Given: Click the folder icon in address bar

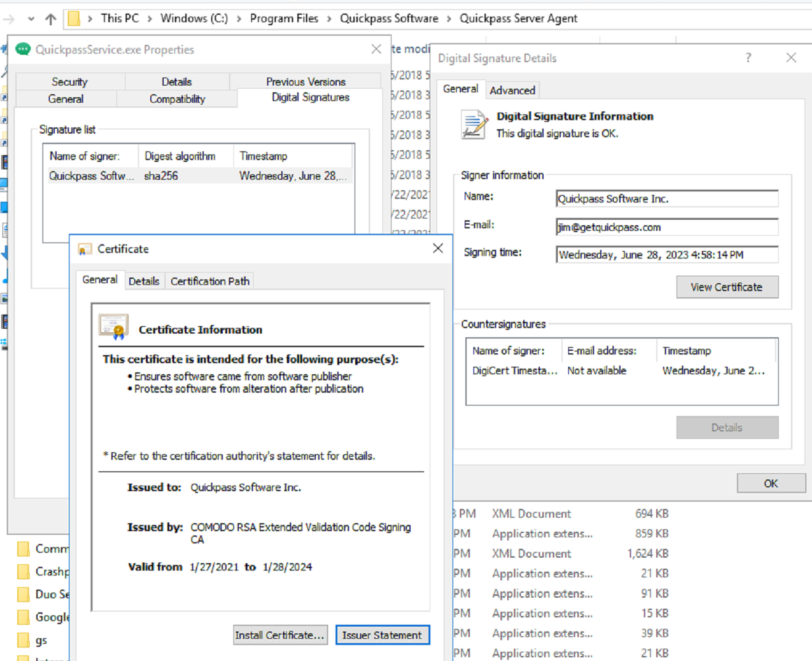Looking at the screenshot, I should (73, 18).
